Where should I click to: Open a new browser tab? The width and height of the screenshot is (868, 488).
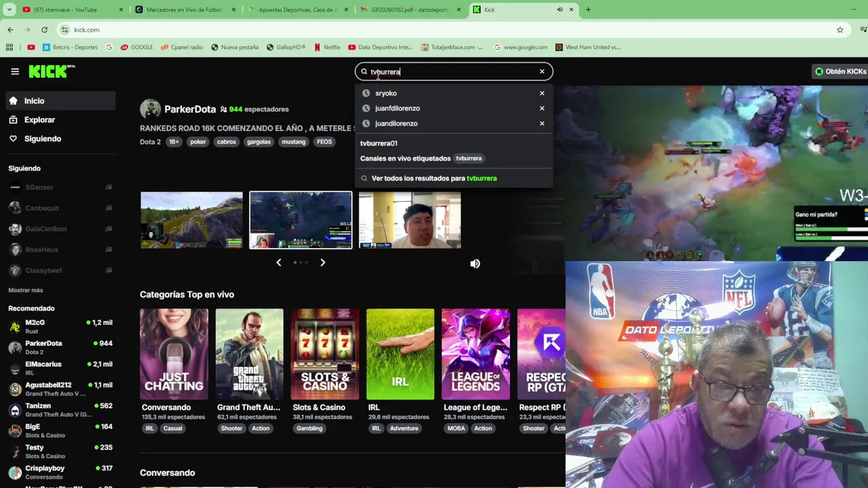(x=588, y=9)
